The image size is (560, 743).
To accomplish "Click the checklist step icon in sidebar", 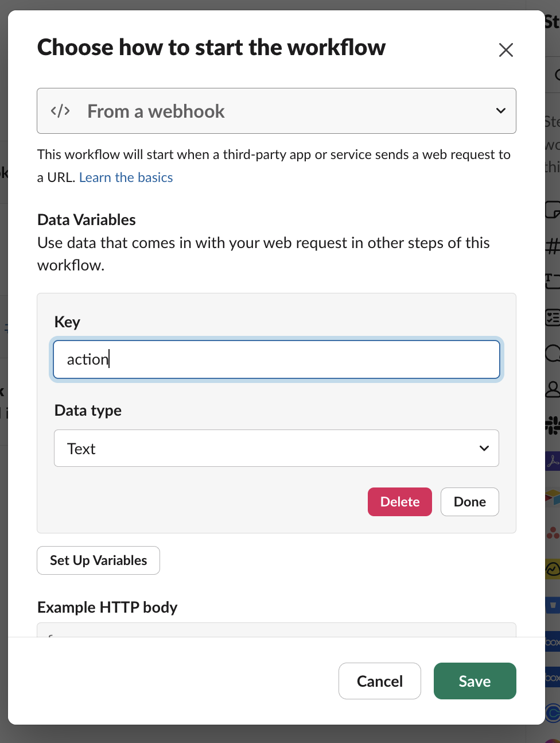I will click(553, 316).
